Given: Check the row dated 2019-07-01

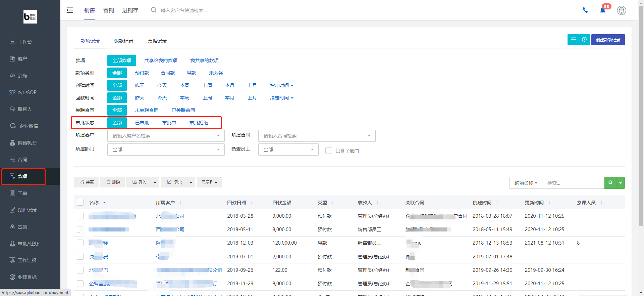Looking at the screenshot, I should tap(80, 256).
